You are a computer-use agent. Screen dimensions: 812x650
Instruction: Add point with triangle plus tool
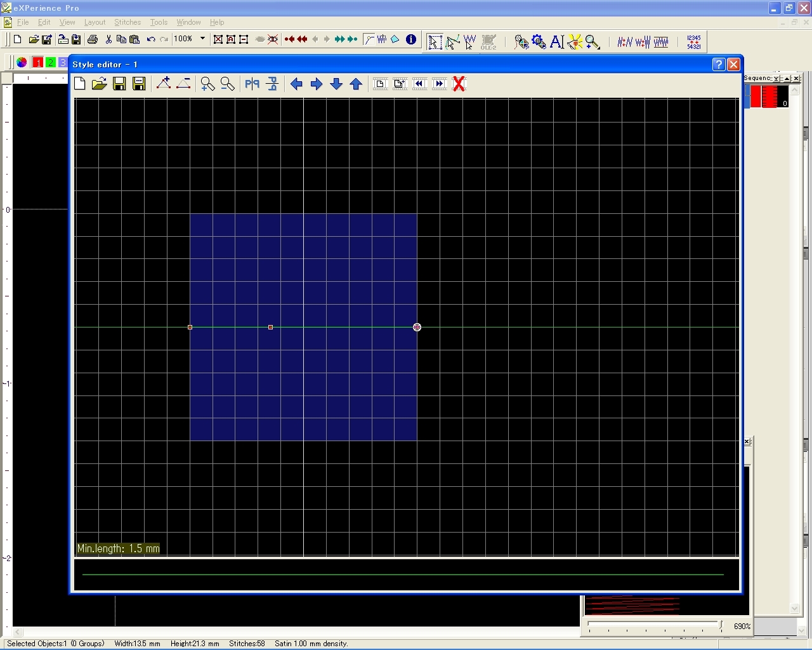pyautogui.click(x=164, y=84)
